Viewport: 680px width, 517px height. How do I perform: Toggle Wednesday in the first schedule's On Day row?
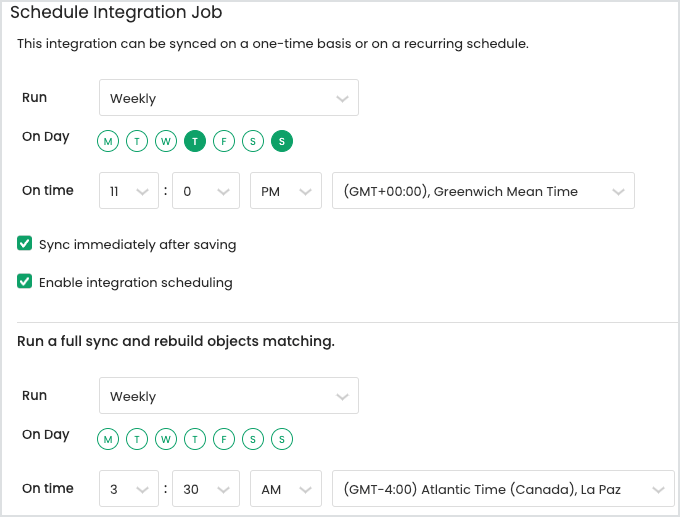tap(166, 141)
